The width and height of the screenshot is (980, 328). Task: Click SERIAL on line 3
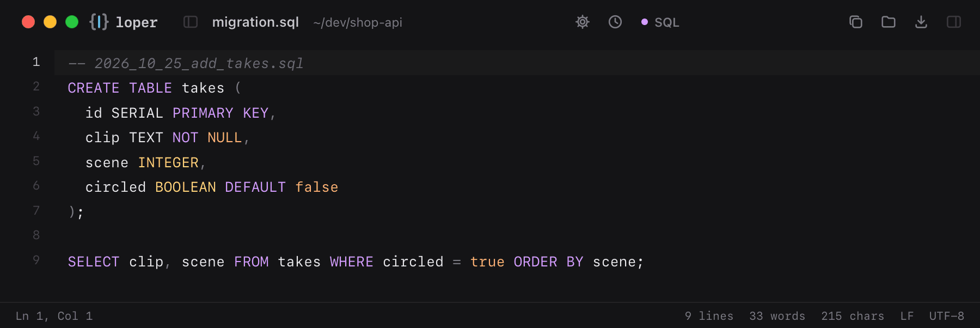pos(137,113)
